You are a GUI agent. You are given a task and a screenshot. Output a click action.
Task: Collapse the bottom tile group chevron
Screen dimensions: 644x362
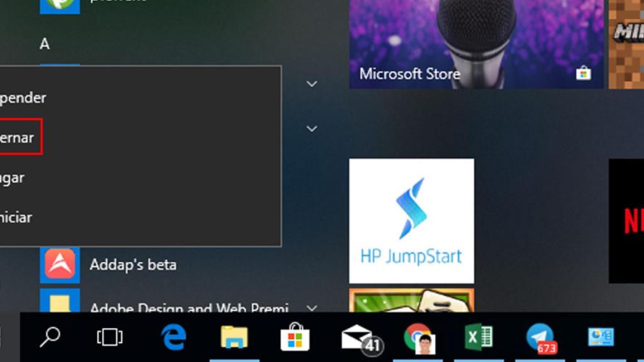[311, 308]
